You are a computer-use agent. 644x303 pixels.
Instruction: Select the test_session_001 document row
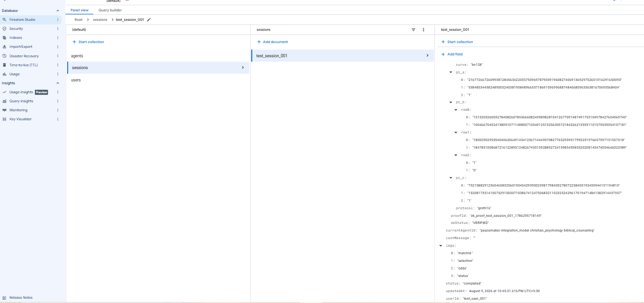(x=342, y=56)
